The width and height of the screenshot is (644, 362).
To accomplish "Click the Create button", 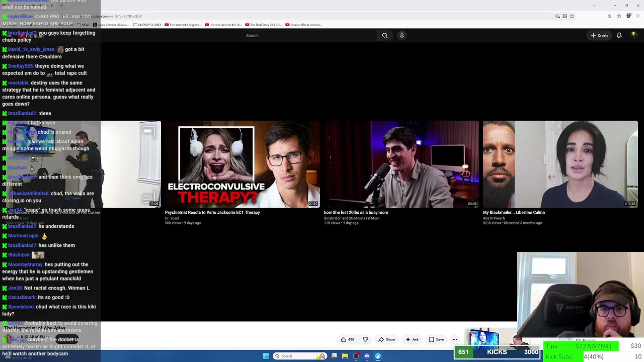I will click(x=600, y=35).
